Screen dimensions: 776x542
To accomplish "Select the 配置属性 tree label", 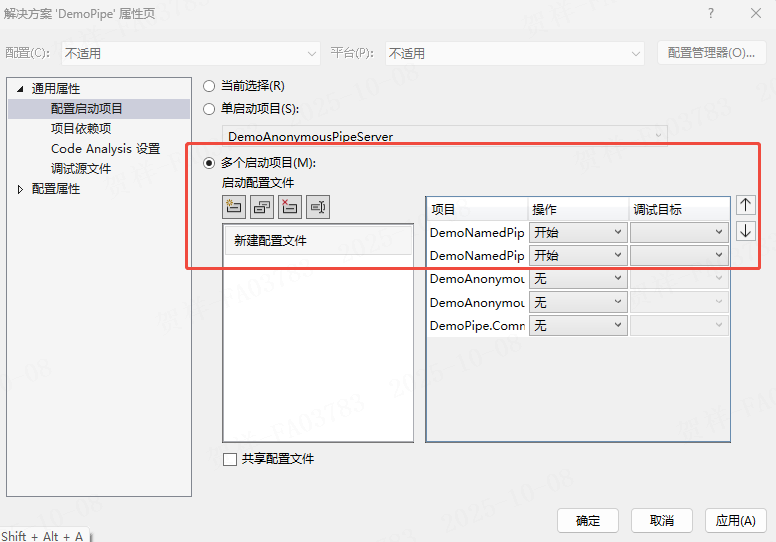I will tap(56, 189).
